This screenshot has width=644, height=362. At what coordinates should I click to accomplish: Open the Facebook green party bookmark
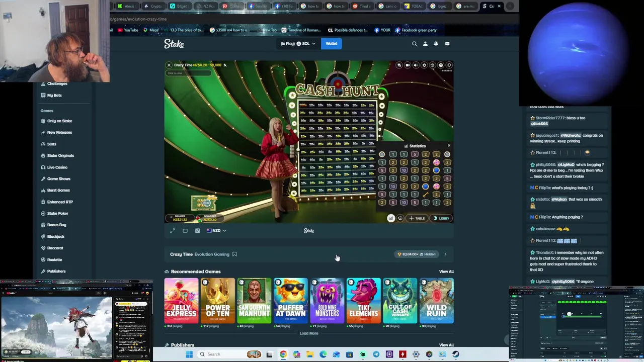(416, 30)
